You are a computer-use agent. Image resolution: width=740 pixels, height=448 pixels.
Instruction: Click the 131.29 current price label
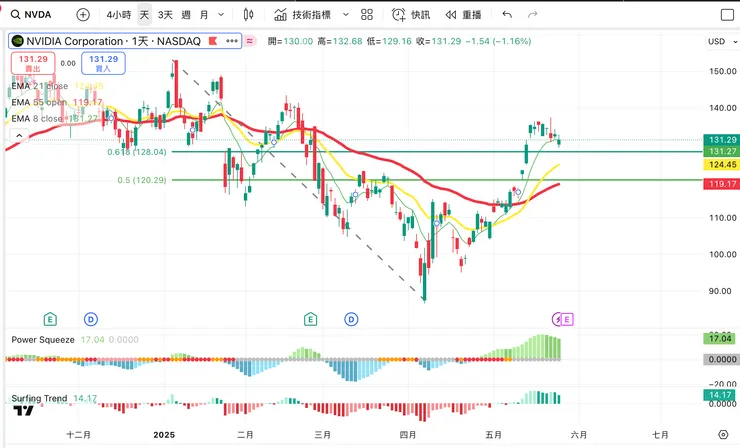click(x=721, y=140)
